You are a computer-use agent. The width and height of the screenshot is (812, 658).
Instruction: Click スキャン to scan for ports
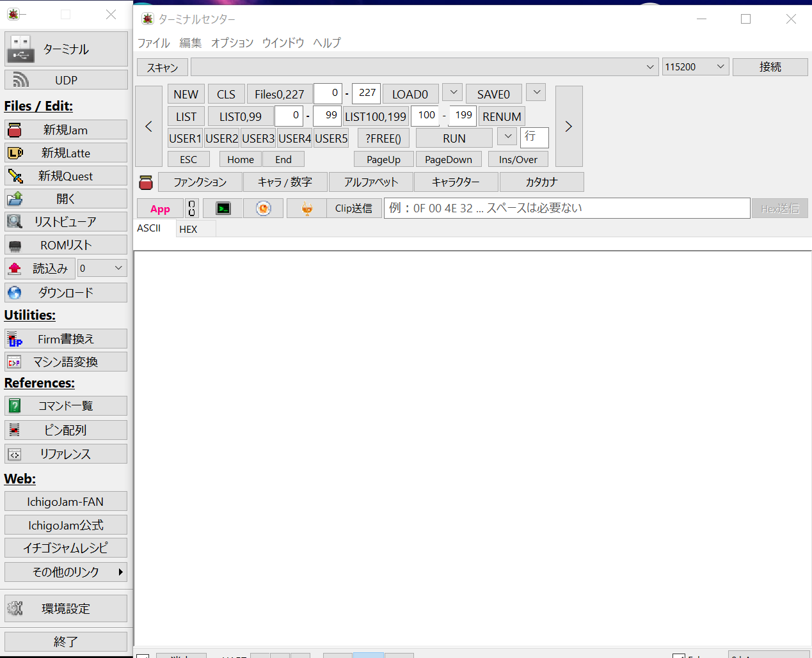(x=161, y=67)
